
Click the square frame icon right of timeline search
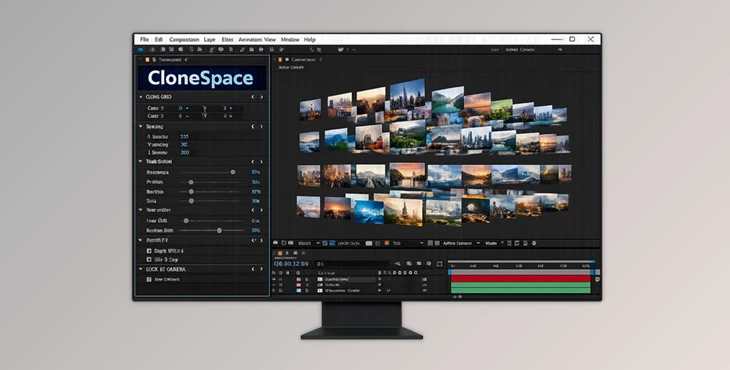coord(439,264)
